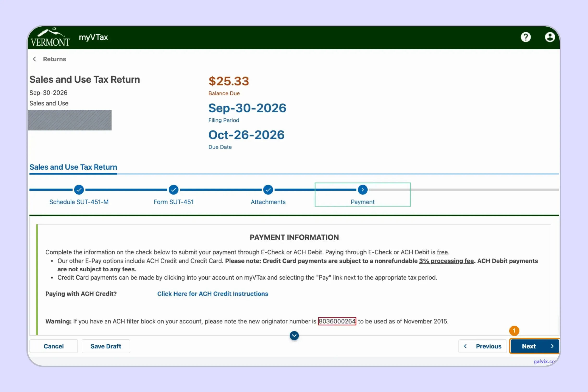This screenshot has width=588, height=392.
Task: Click the Save Draft button
Action: point(106,346)
